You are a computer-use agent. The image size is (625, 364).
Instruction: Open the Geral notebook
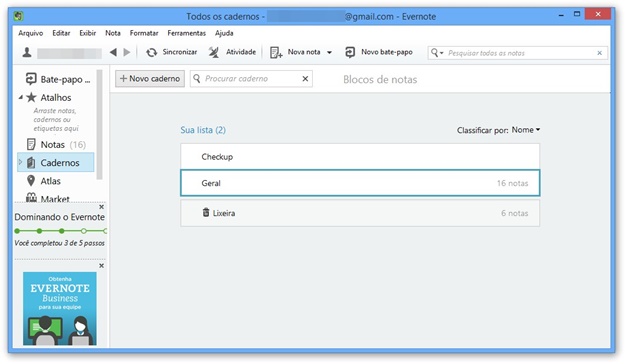pos(360,183)
